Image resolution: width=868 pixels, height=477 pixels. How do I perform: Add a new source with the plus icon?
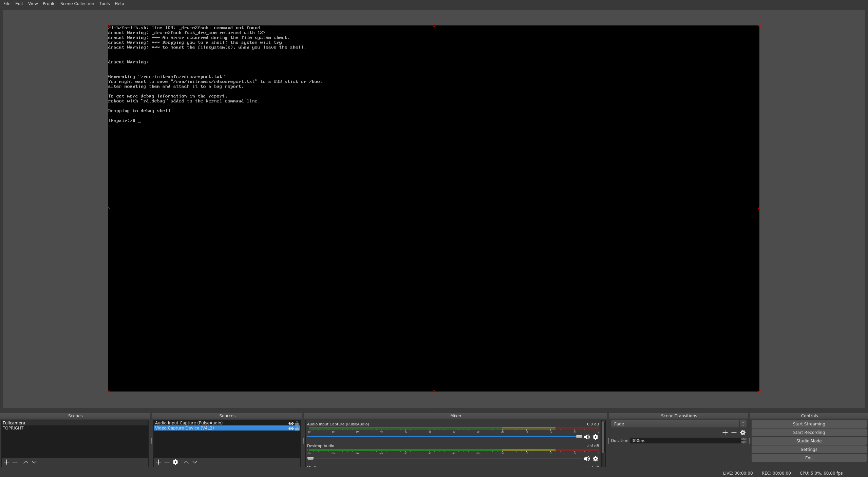(x=158, y=462)
